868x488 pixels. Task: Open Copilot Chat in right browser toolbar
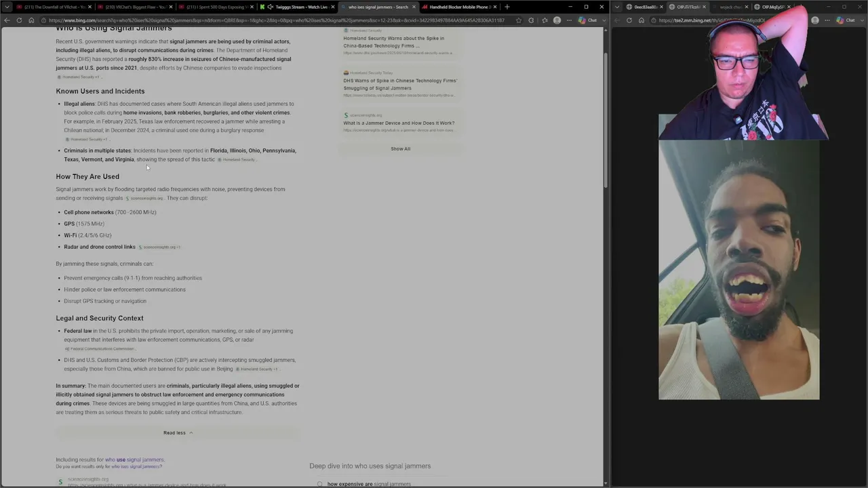click(846, 20)
